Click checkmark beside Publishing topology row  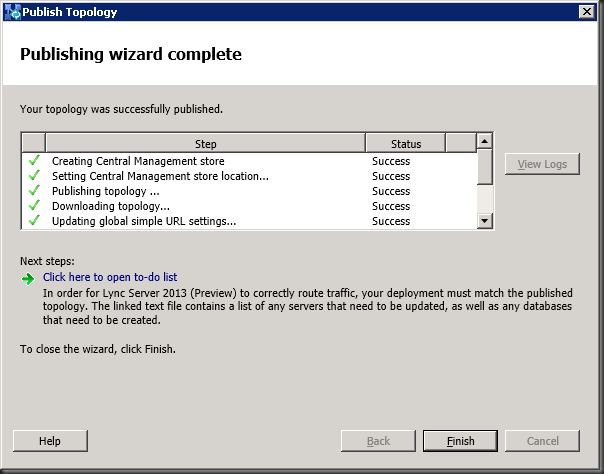[34, 190]
